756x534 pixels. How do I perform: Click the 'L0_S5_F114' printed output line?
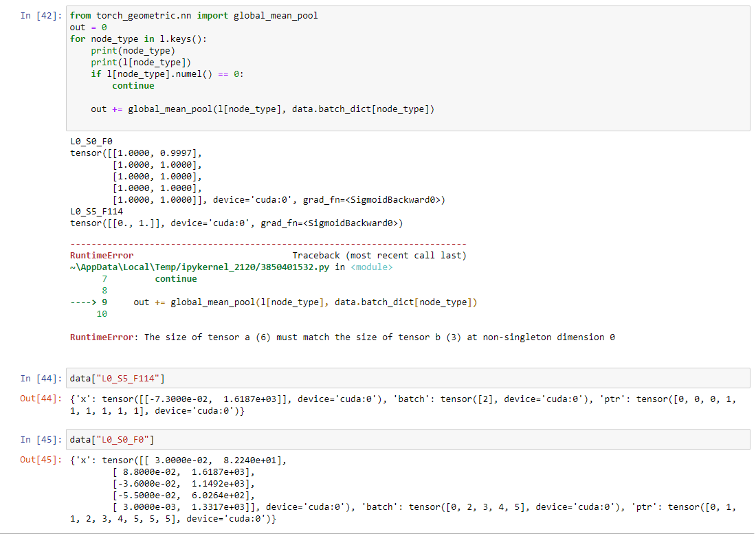pyautogui.click(x=96, y=212)
